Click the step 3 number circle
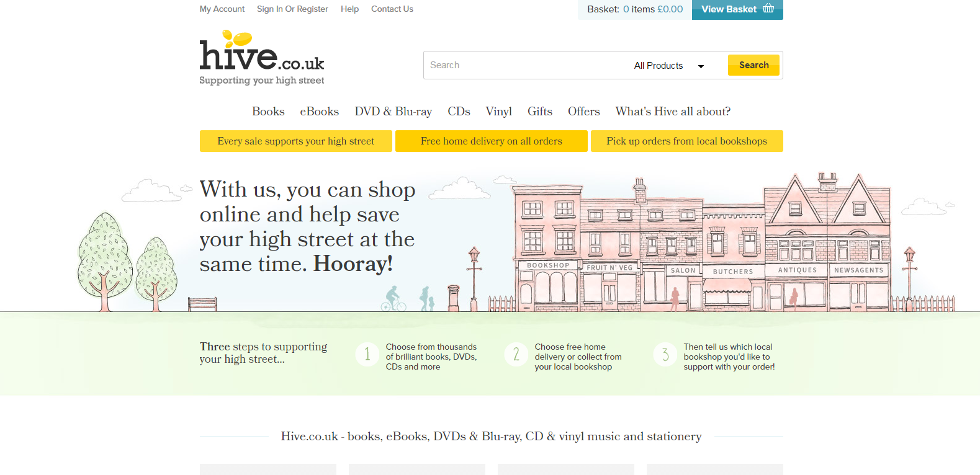Screen dimensions: 980x475 pos(665,354)
